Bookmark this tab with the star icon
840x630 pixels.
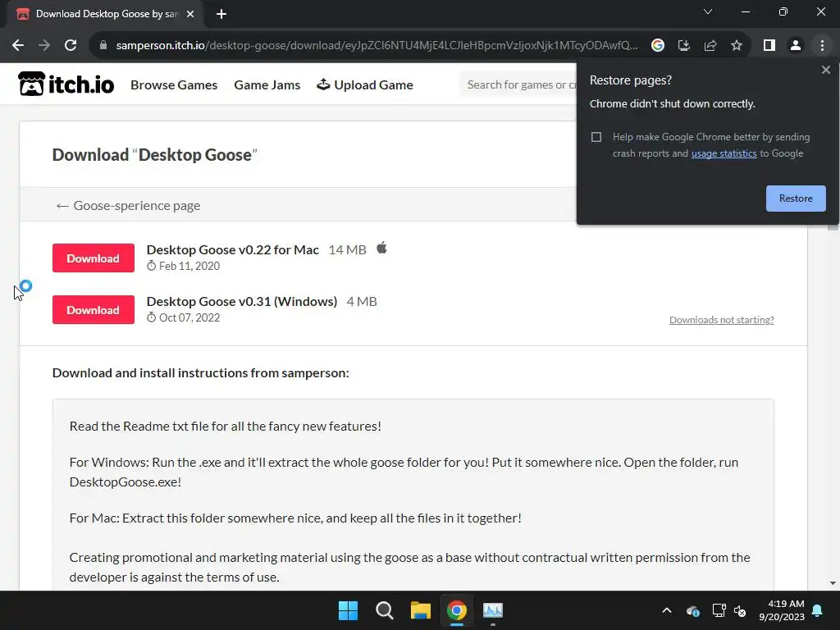click(737, 46)
